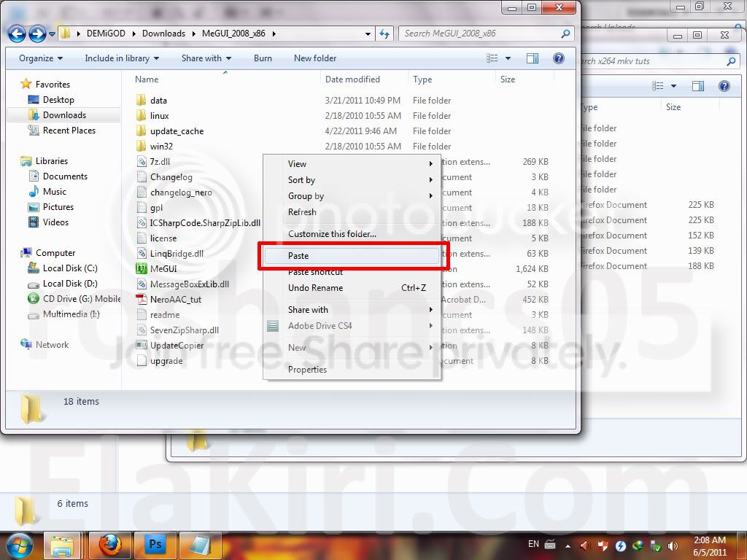Open Windows Explorer taskbar icon
Viewport: 747px width, 560px height.
[62, 545]
